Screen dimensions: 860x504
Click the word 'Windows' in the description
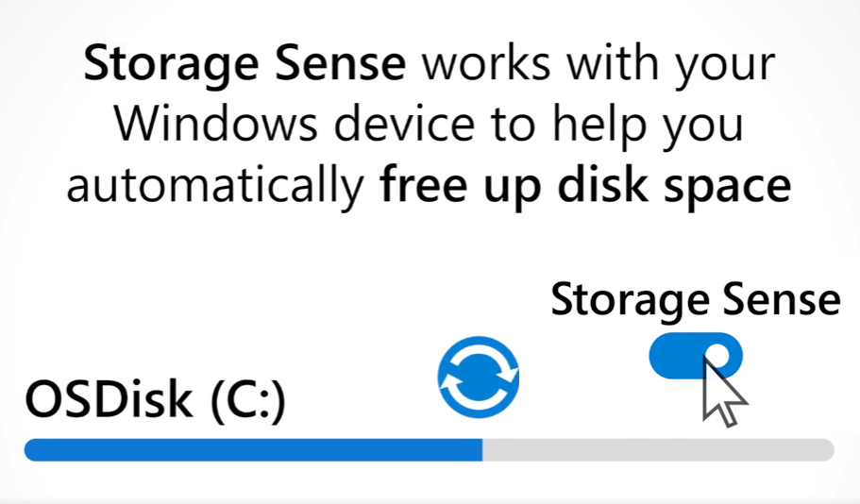click(x=215, y=124)
